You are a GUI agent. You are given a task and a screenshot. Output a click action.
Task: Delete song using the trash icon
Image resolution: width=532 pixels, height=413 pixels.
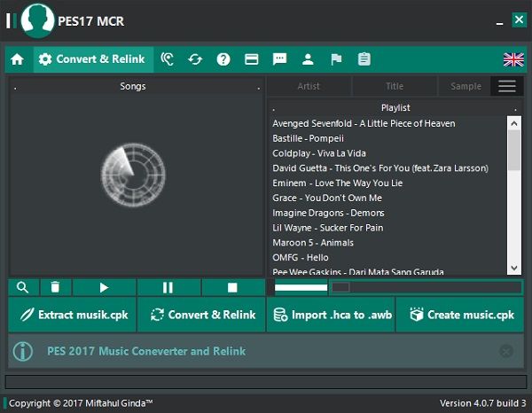tap(55, 287)
